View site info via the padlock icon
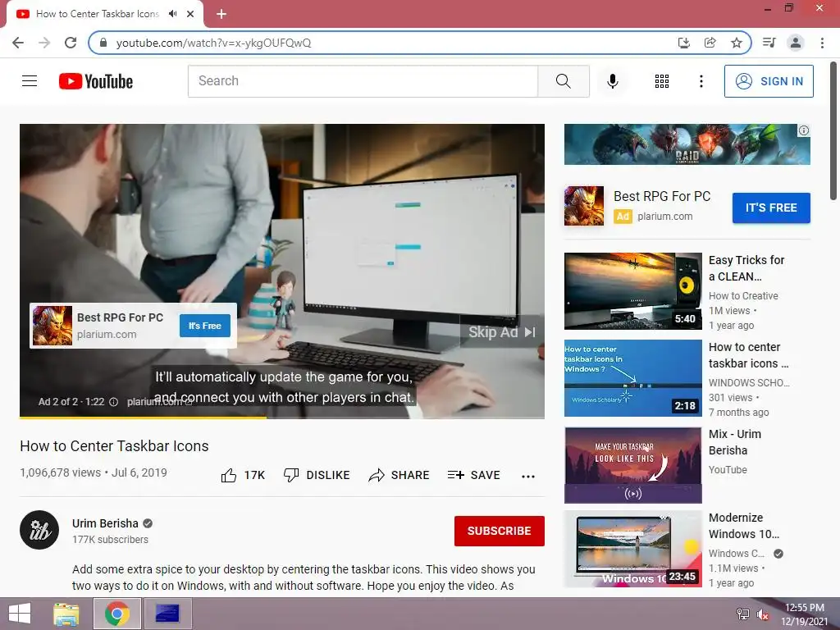The width and height of the screenshot is (840, 630). click(104, 43)
